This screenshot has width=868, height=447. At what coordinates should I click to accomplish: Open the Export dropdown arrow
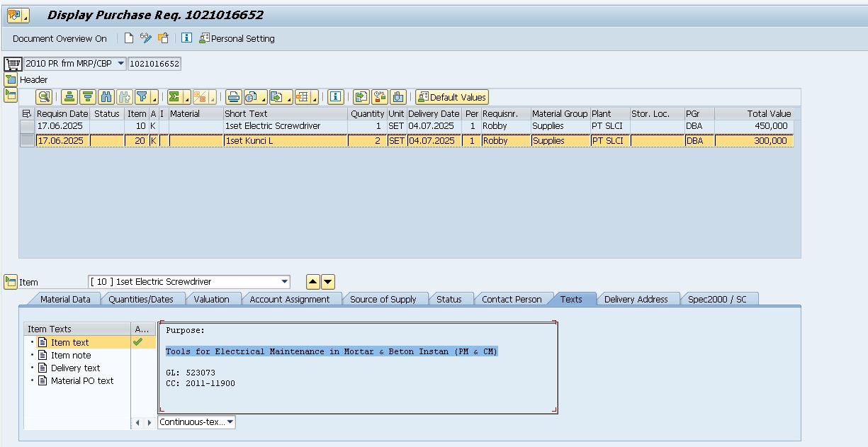click(x=289, y=97)
